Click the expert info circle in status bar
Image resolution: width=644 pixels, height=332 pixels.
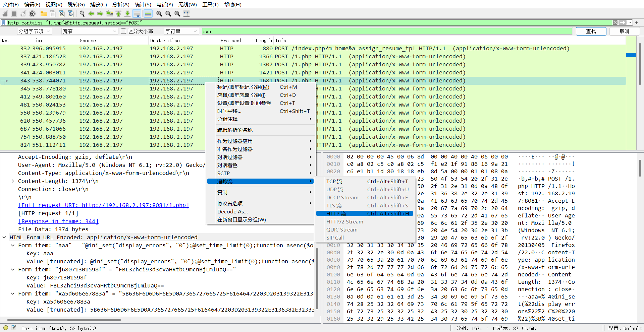click(x=6, y=328)
